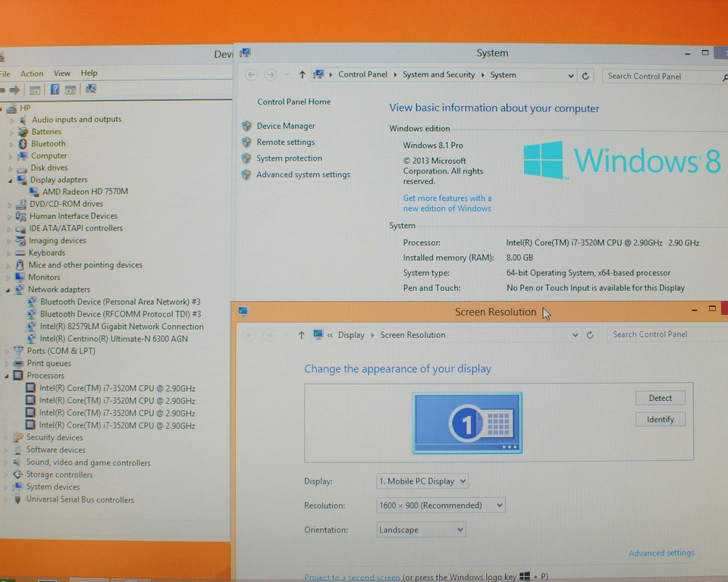Viewport: 728px width, 582px height.
Task: Click the Properties help icon in Device Manager toolbar
Action: point(55,89)
